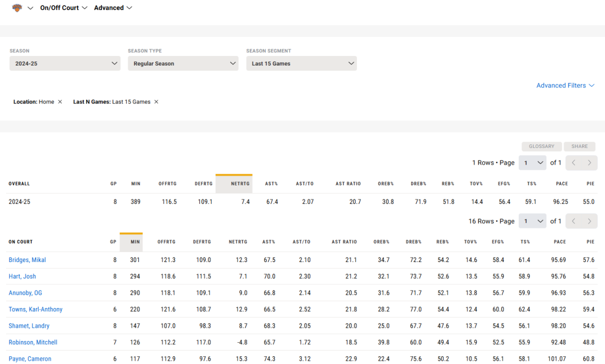The image size is (605, 364).
Task: Go to next page of Overall table
Action: 589,163
